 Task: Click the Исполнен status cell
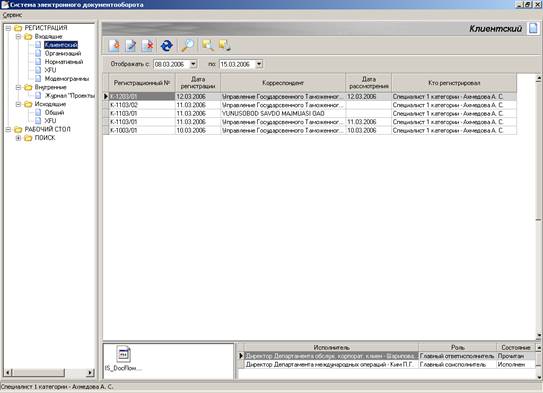[516, 365]
